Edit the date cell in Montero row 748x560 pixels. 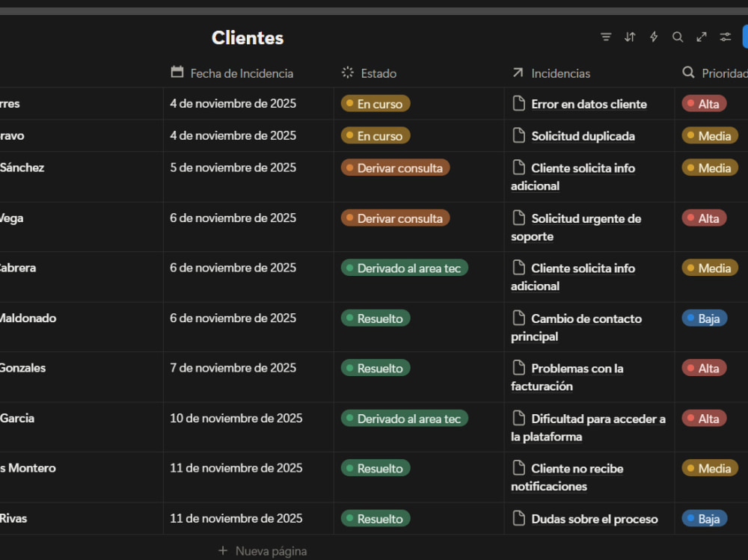pyautogui.click(x=248, y=477)
